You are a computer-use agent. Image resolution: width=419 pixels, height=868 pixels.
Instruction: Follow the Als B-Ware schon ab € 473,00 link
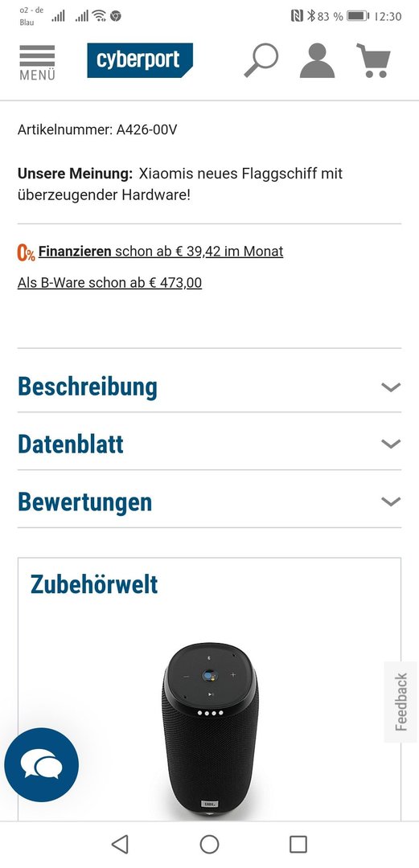coord(109,283)
